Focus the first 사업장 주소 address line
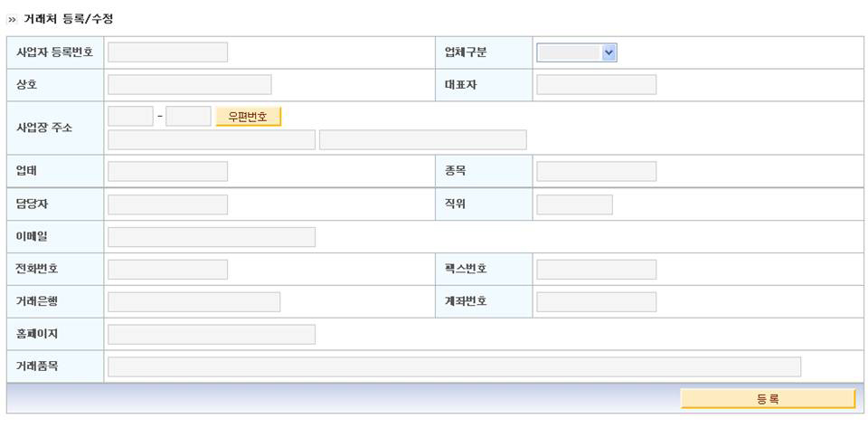This screenshot has width=868, height=428. pyautogui.click(x=212, y=140)
